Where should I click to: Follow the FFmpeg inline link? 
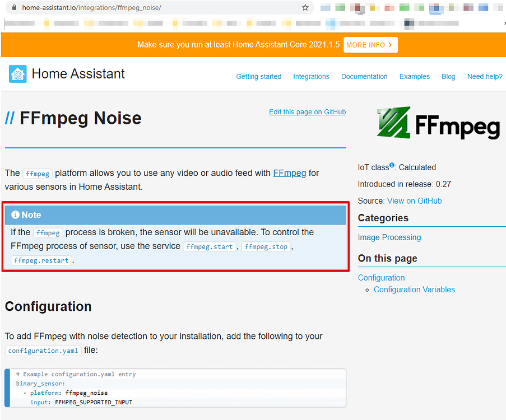pyautogui.click(x=290, y=173)
